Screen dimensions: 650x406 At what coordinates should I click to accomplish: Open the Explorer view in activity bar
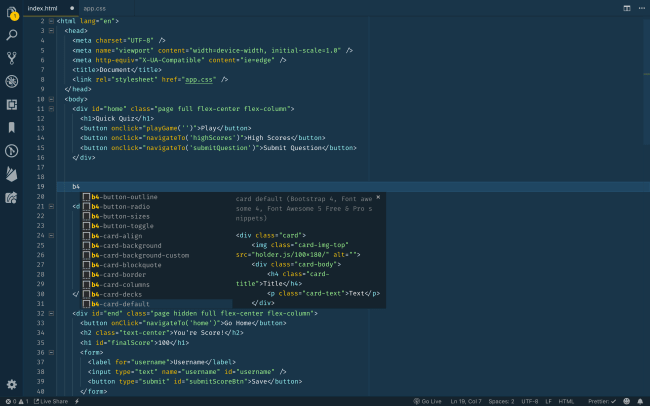click(x=11, y=12)
